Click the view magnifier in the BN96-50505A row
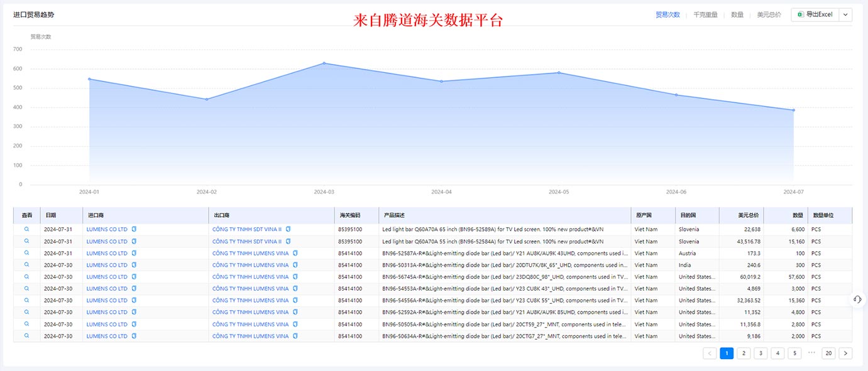 [x=27, y=324]
